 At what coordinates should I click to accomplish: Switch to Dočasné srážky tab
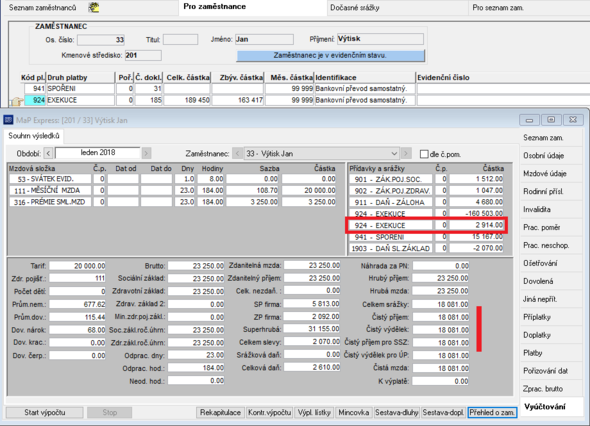[355, 8]
